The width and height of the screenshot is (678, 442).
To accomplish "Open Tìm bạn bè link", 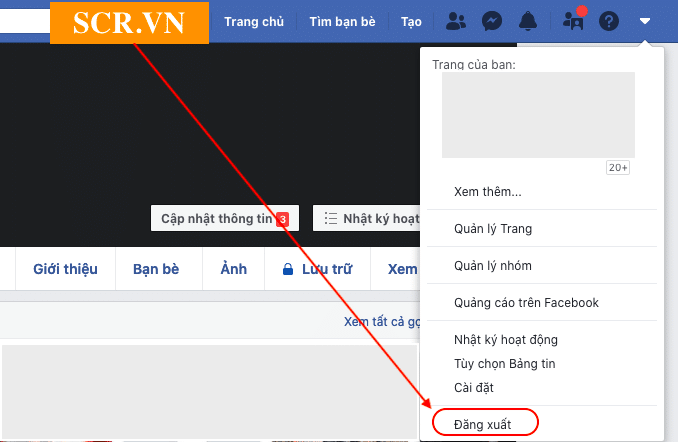I will [342, 22].
